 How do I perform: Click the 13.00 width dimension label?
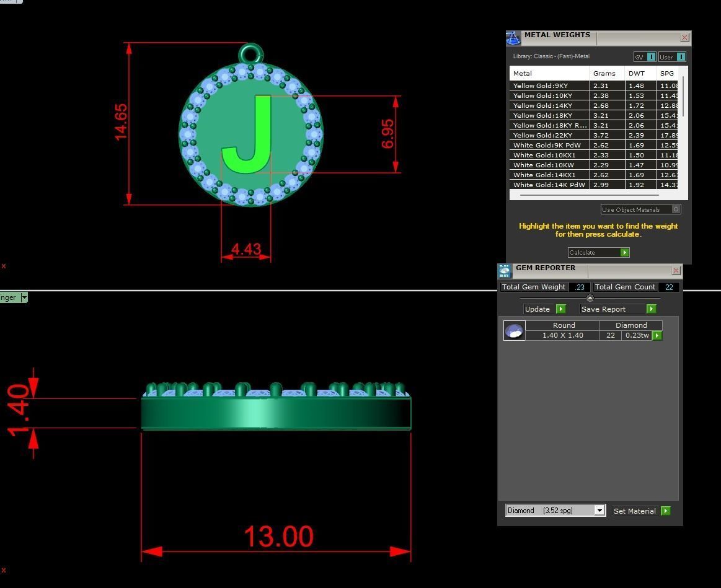click(278, 536)
